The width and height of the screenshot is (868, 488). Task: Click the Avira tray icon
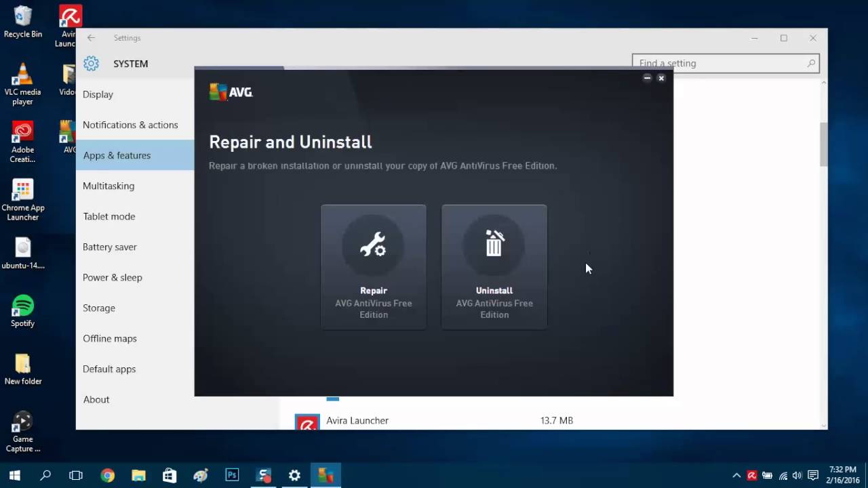752,476
